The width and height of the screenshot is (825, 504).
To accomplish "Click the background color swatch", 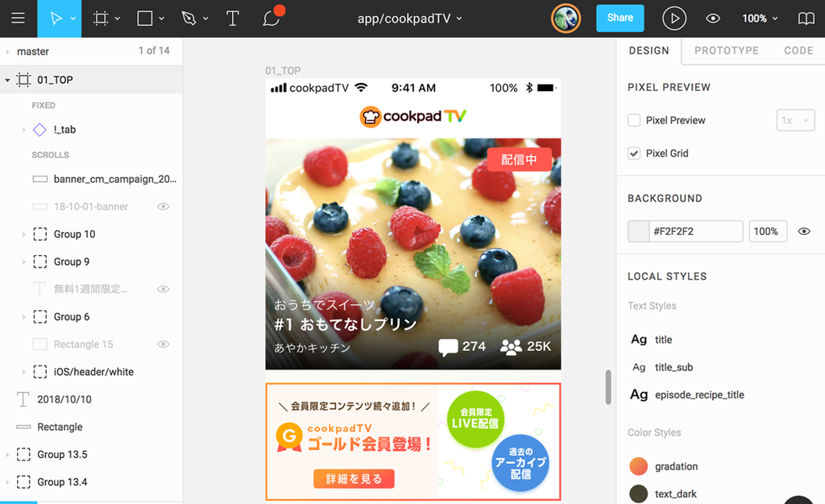I will (638, 231).
